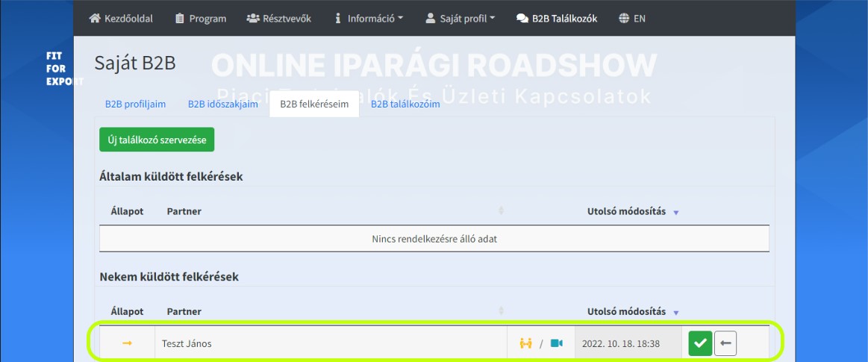Screen dimensions: 868x362
Task: Switch to the B2B profiljaim tab
Action: (x=136, y=104)
